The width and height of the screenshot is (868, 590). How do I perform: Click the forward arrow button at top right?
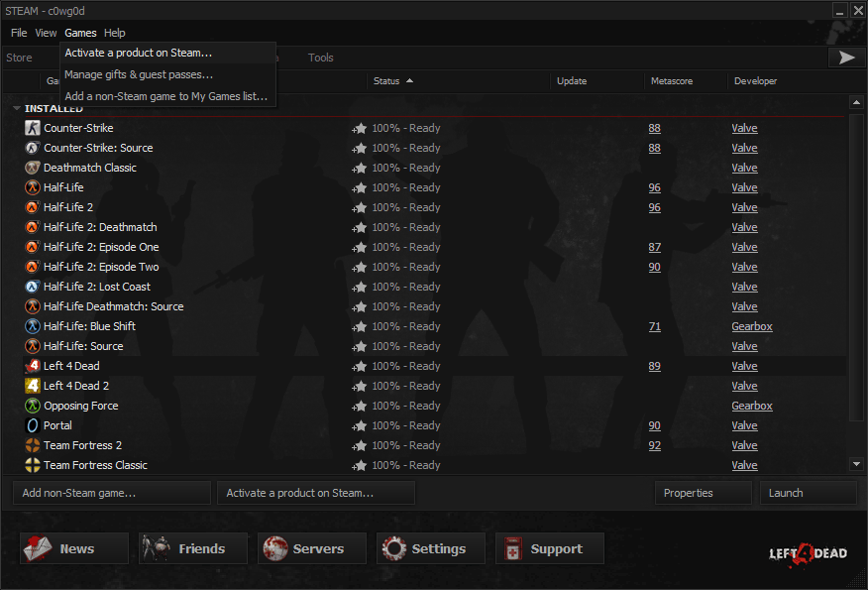pyautogui.click(x=846, y=58)
